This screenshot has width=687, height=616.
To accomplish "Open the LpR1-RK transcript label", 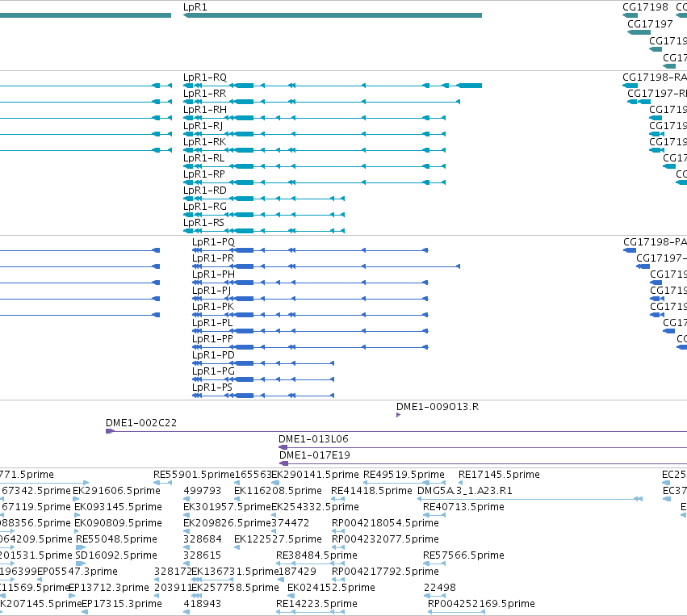I will [x=204, y=142].
